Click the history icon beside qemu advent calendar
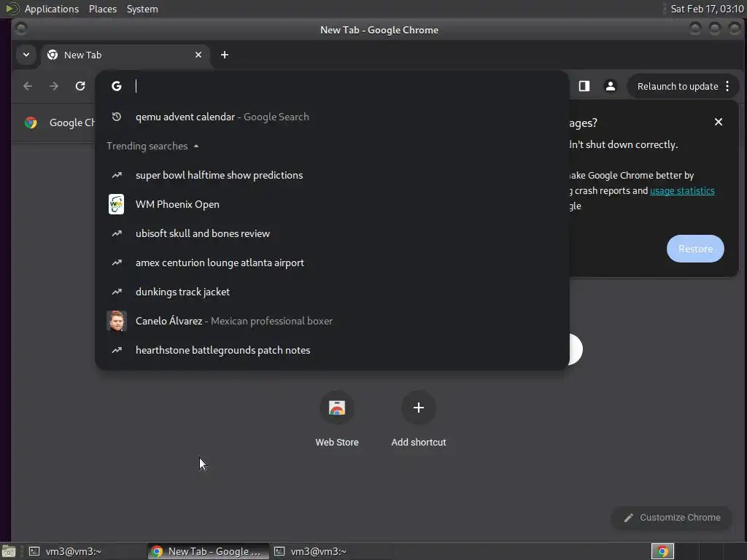 coord(117,117)
